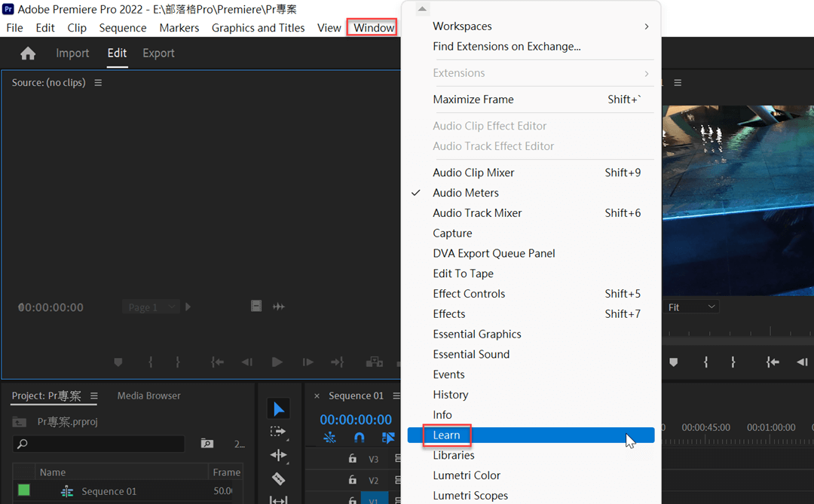Go to Out point in Source monitor
814x504 pixels.
[x=338, y=362]
